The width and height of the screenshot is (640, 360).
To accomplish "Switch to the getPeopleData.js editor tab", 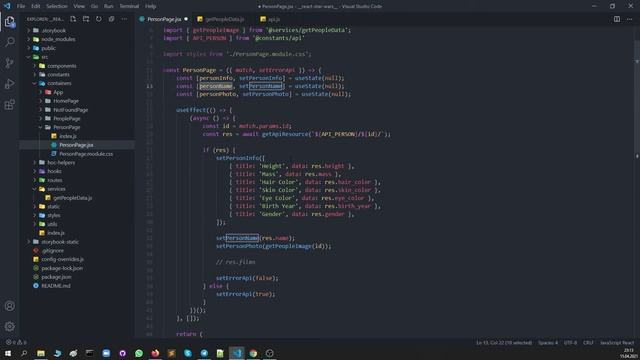I will 224,19.
